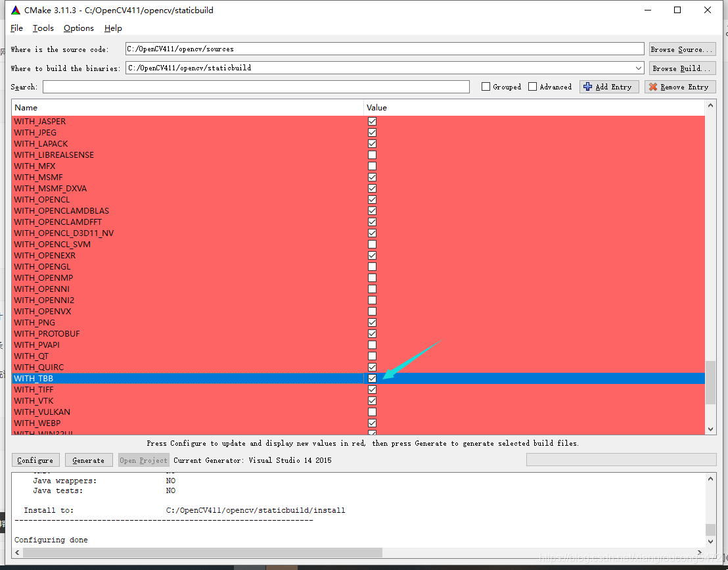
Task: Check the WITH_LIBREALSENSE checkbox
Action: [372, 154]
